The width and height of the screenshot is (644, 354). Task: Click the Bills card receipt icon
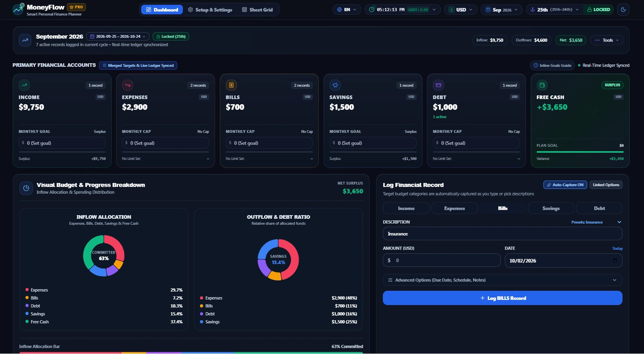click(x=231, y=85)
